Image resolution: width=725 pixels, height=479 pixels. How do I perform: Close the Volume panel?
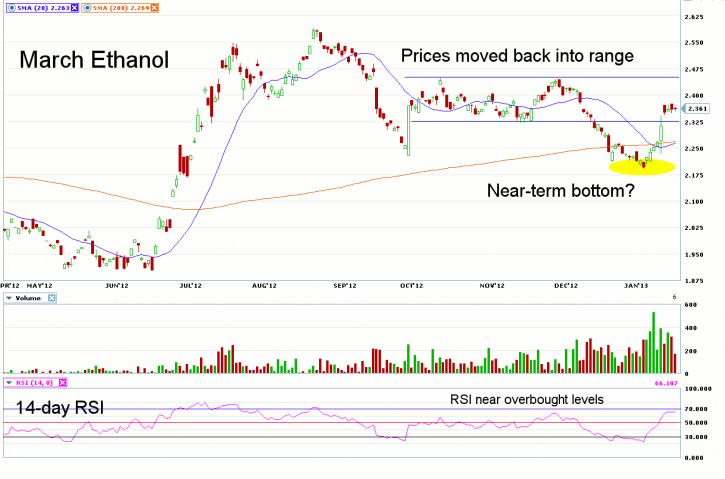[x=52, y=298]
